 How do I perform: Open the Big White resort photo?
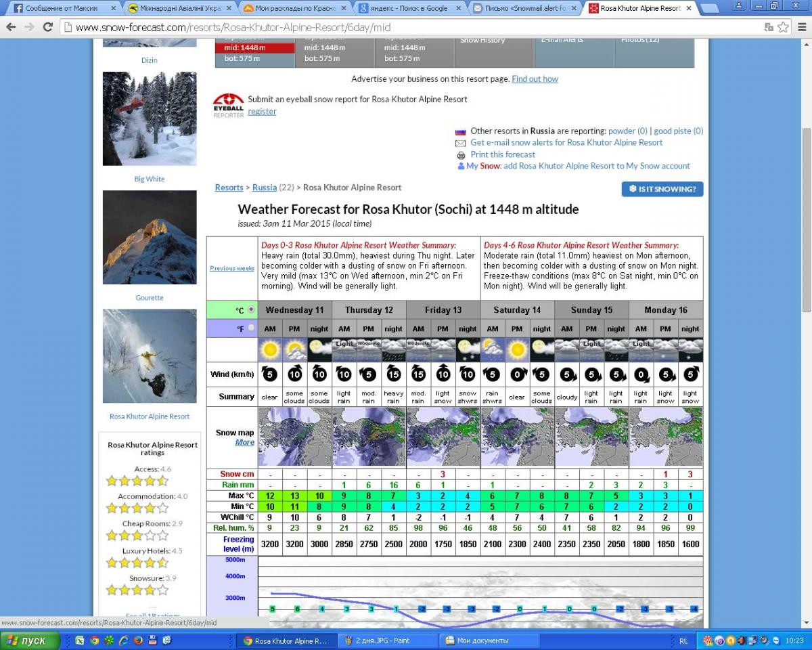150,119
